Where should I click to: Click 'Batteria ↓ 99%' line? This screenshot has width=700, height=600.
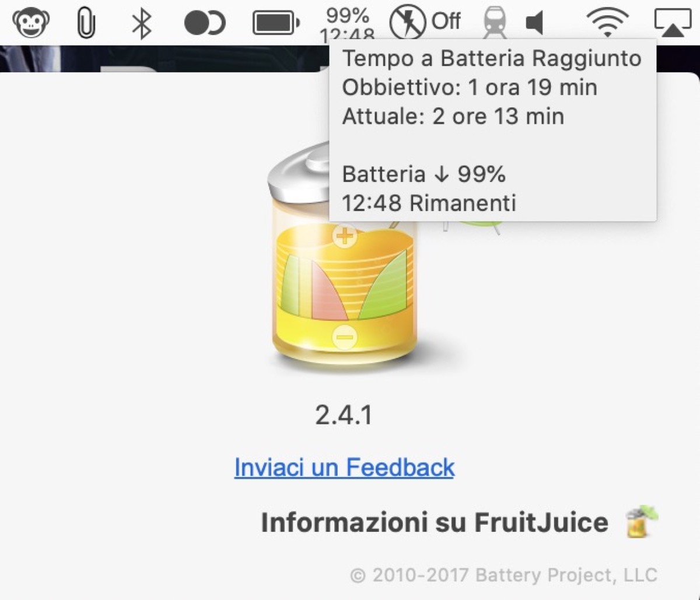pyautogui.click(x=424, y=174)
